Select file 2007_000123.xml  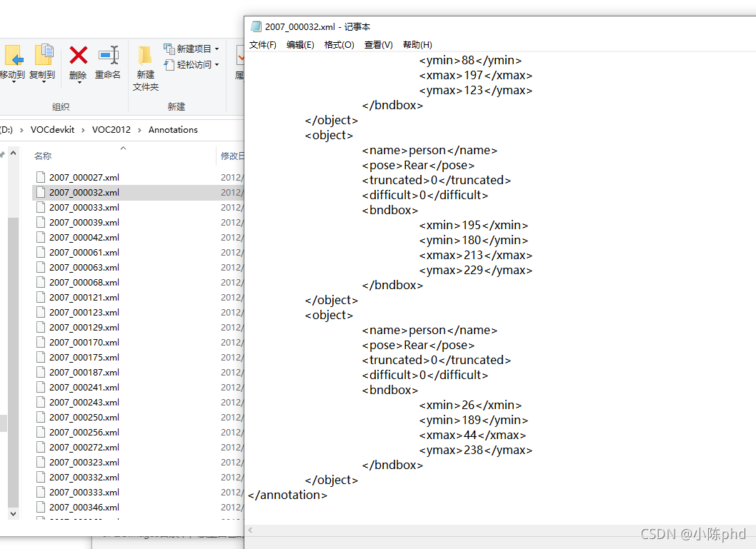[x=84, y=313]
